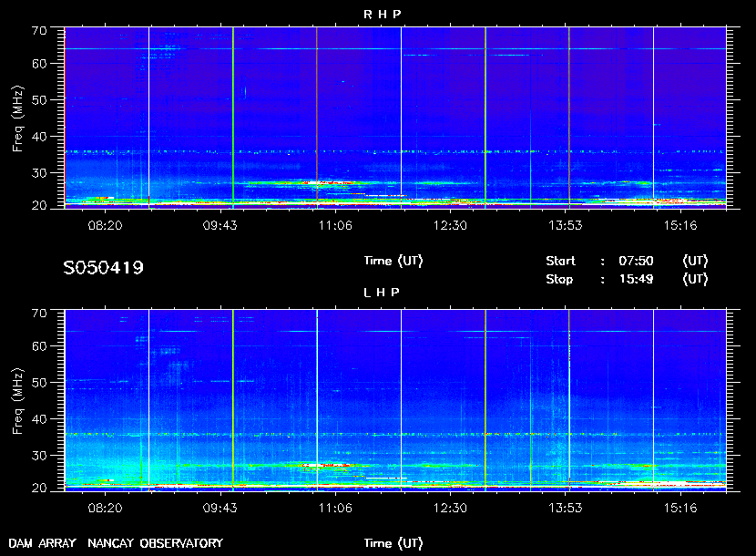This screenshot has height=556, width=756.
Task: Click the 50 MHz tick label on LHP axis
Action: click(x=39, y=383)
